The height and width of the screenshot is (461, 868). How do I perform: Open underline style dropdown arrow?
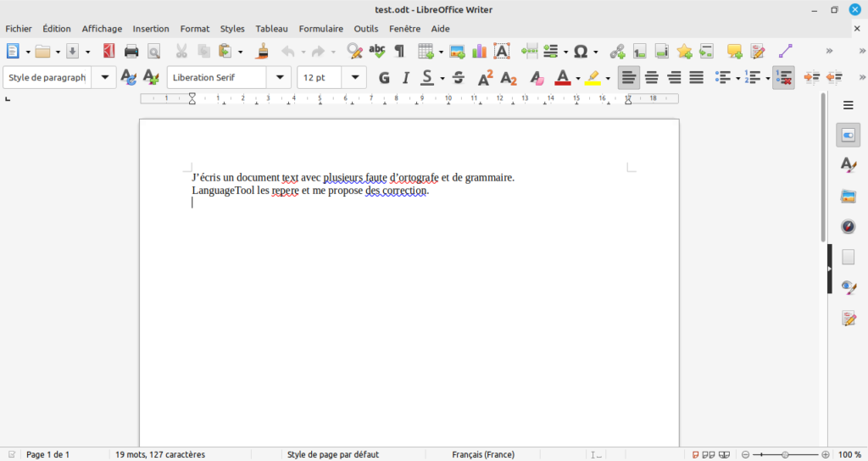pyautogui.click(x=442, y=78)
